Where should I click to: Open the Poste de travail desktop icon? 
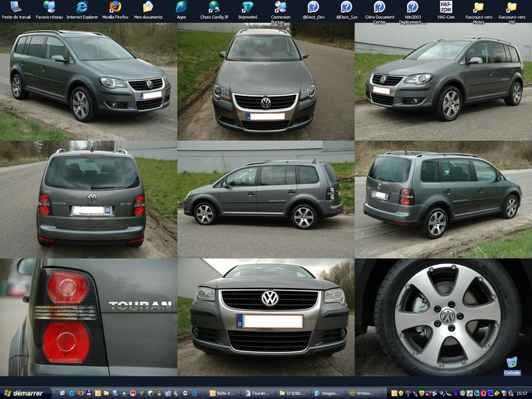16,10
